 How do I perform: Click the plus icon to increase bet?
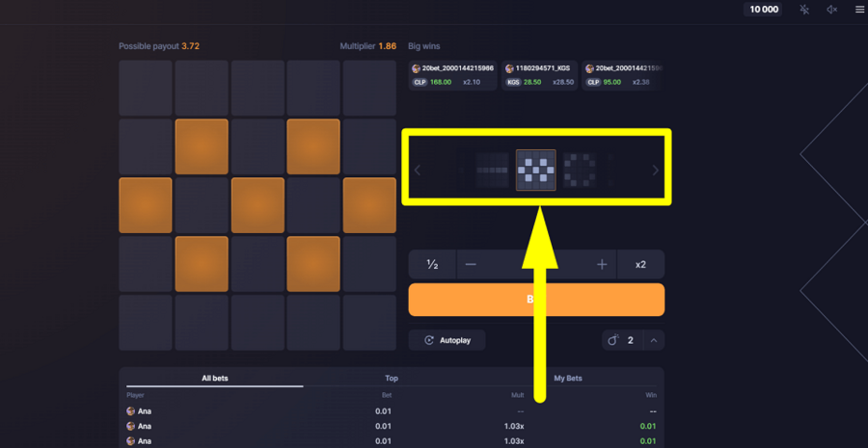602,264
